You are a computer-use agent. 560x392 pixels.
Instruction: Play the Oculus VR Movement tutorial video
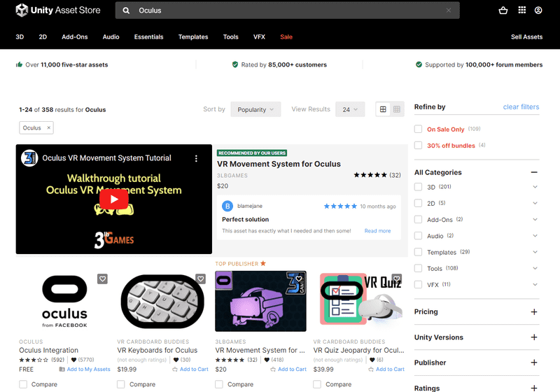pos(114,199)
